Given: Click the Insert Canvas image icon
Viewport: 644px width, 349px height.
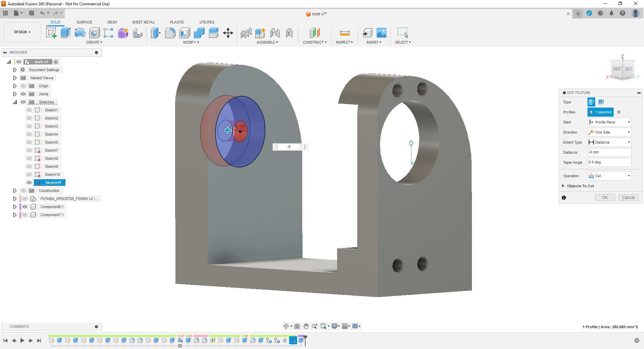Looking at the screenshot, I should coord(381,33).
